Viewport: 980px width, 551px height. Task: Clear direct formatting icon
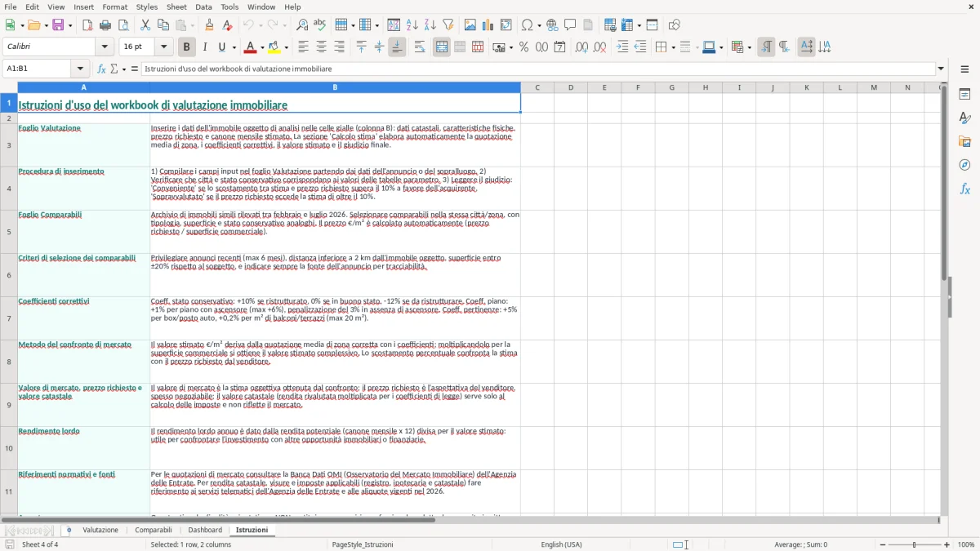228,25
